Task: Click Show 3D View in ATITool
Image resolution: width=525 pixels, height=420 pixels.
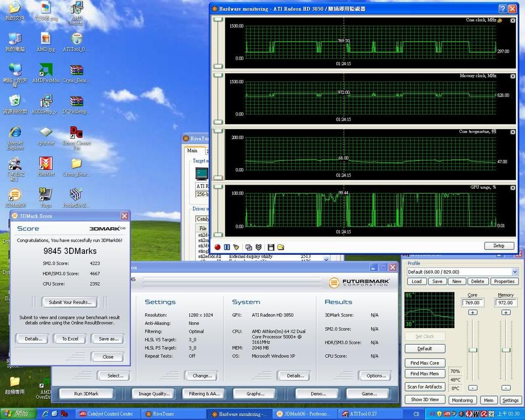Action: (425, 399)
